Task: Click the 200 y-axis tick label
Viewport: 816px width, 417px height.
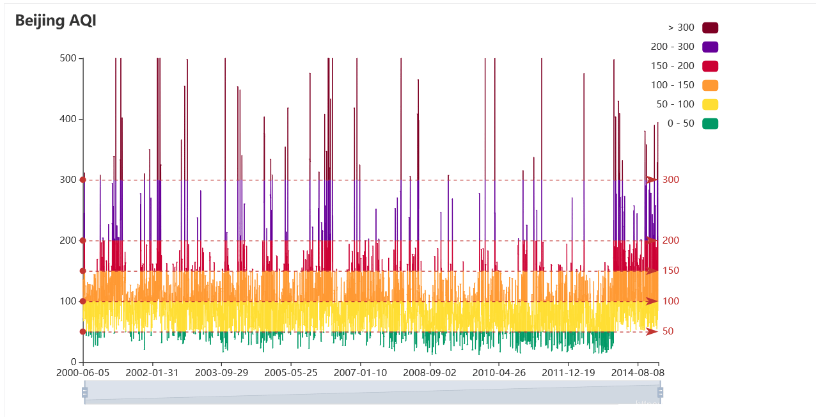Action: click(x=69, y=241)
